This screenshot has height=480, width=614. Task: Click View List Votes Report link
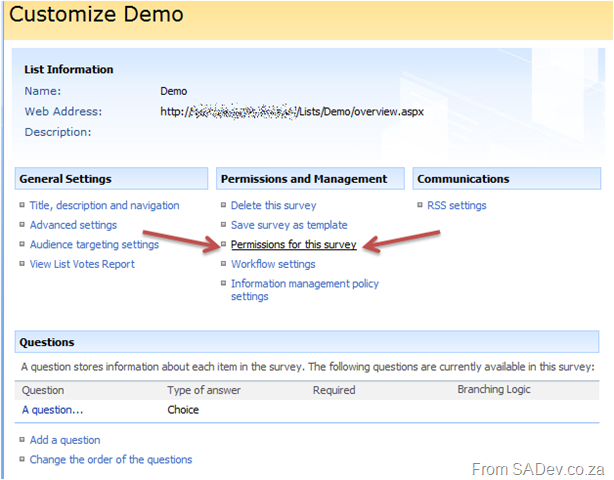tap(82, 264)
